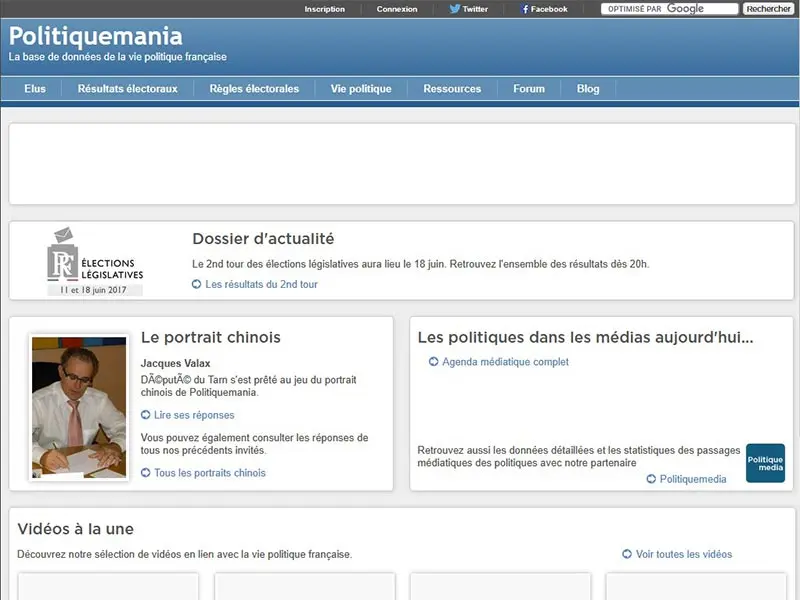800x600 pixels.
Task: Click the arrow icon next to 'Agenda médiatique complet'
Action: [x=434, y=362]
